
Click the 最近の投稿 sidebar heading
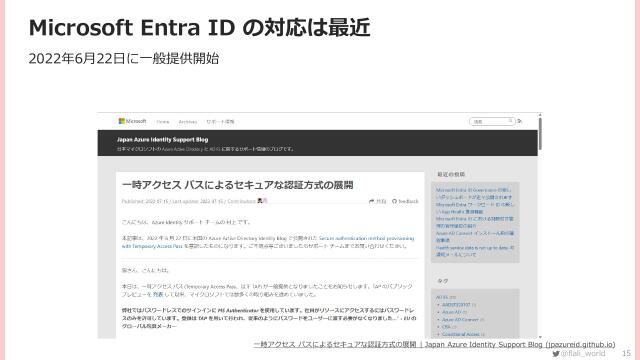(x=451, y=174)
